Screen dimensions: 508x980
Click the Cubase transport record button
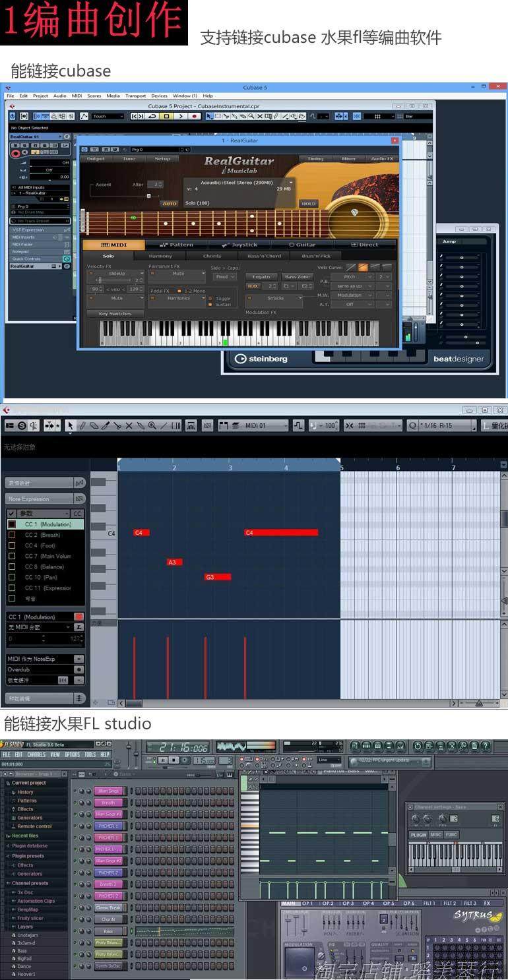click(195, 116)
